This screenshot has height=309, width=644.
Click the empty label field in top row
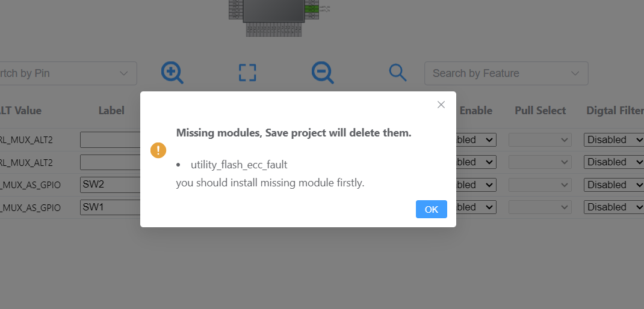click(x=111, y=139)
